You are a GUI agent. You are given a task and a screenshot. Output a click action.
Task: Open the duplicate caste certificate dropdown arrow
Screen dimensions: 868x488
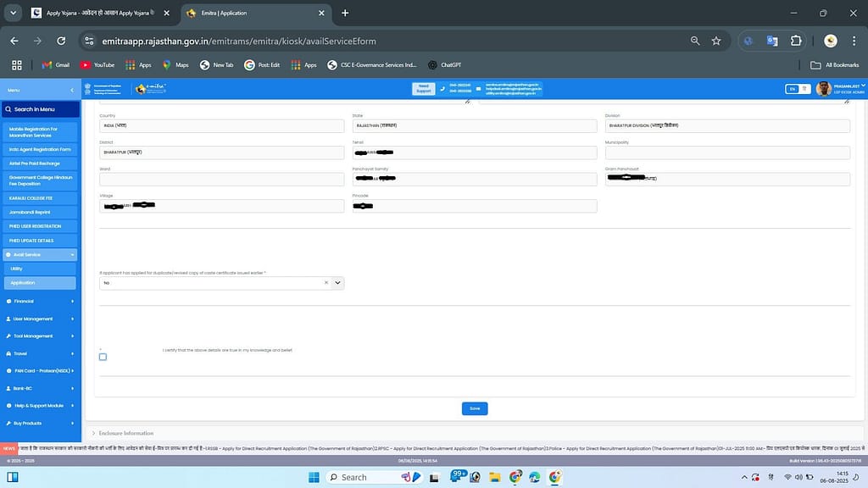pos(337,283)
